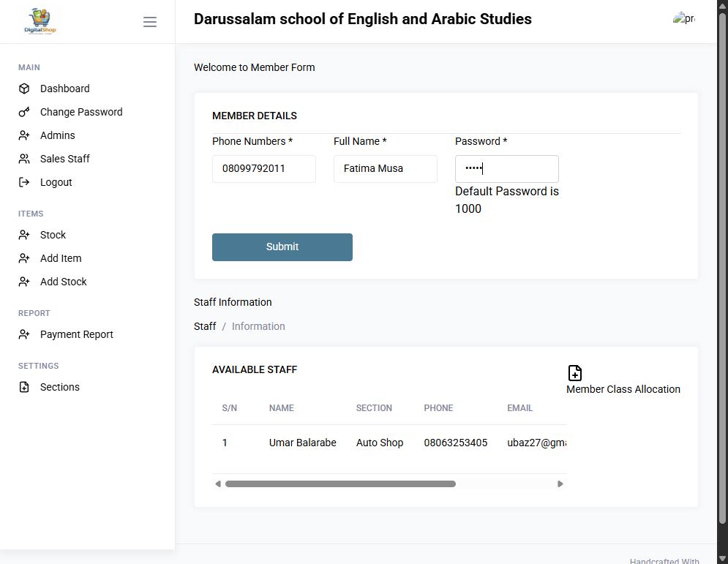Toggle the sidebar hamburger menu icon
The image size is (728, 564).
[x=149, y=22]
